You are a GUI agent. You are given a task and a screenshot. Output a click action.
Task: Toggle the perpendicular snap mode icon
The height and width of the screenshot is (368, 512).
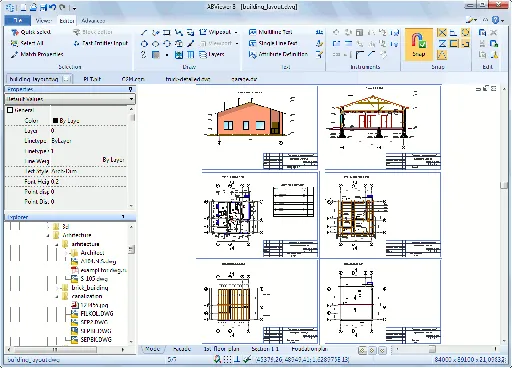coord(453,32)
